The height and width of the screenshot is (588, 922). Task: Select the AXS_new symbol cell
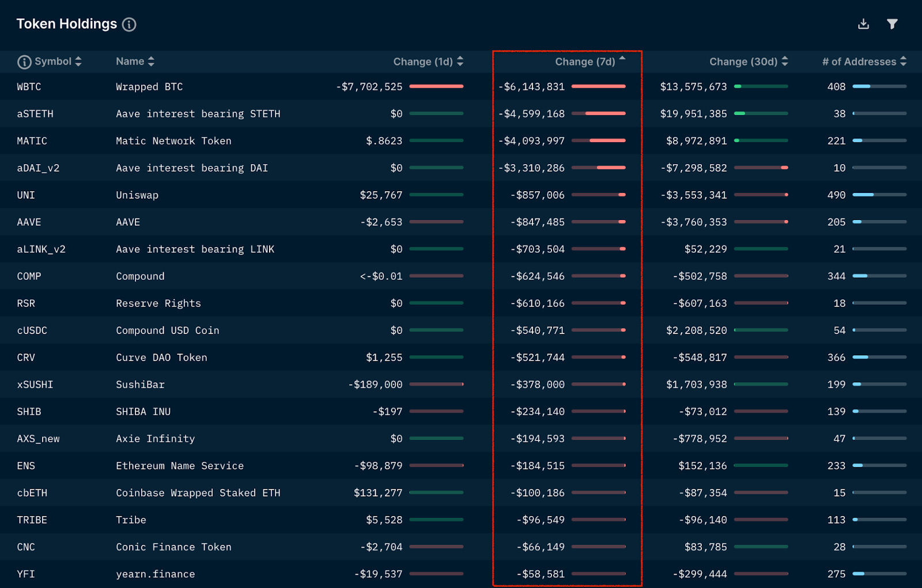coord(38,438)
